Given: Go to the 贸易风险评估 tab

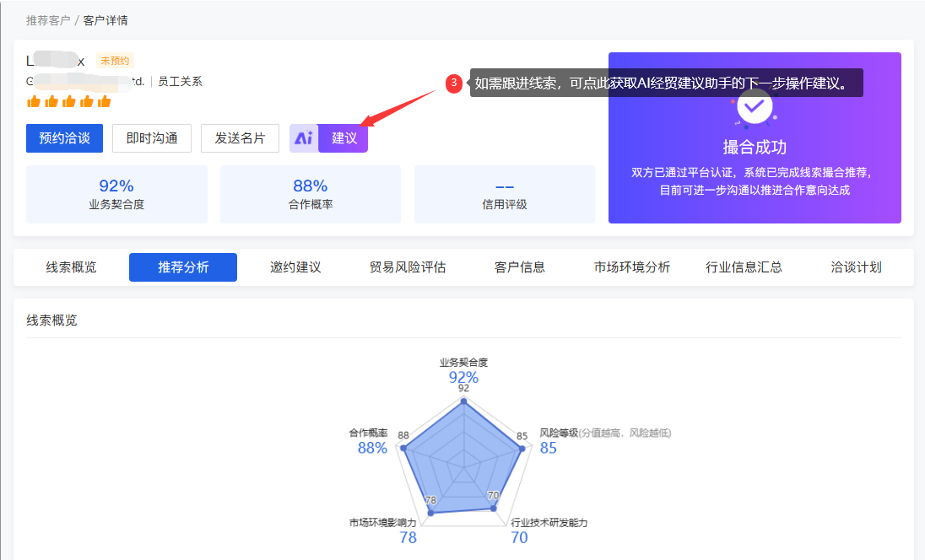Looking at the screenshot, I should coord(408,267).
